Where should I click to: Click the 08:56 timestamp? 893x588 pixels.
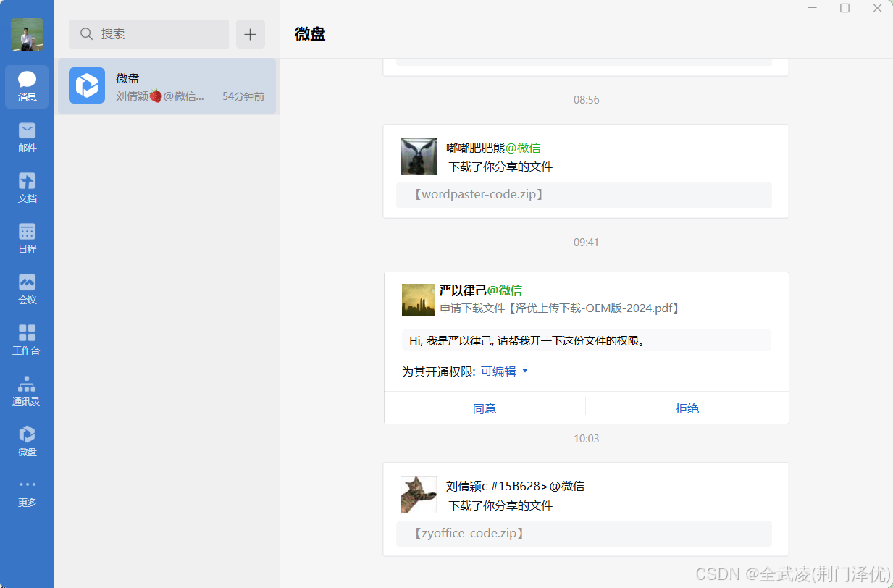tap(586, 100)
